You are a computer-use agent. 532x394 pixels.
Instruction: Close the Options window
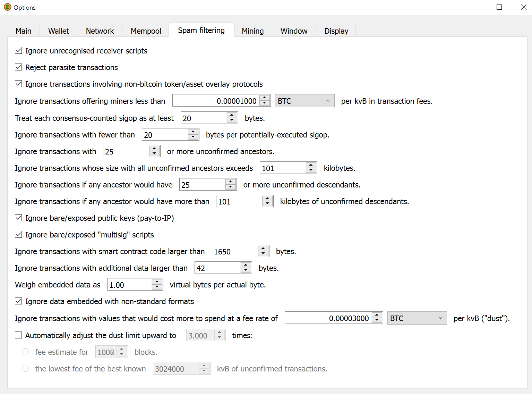[x=524, y=7]
